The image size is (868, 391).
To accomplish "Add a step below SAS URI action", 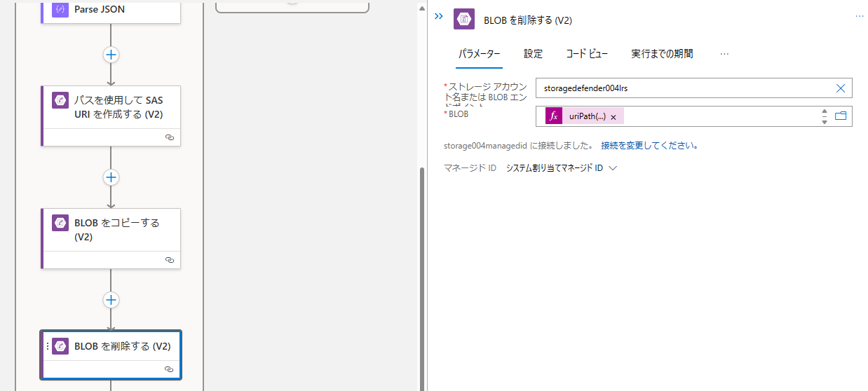I will (111, 177).
